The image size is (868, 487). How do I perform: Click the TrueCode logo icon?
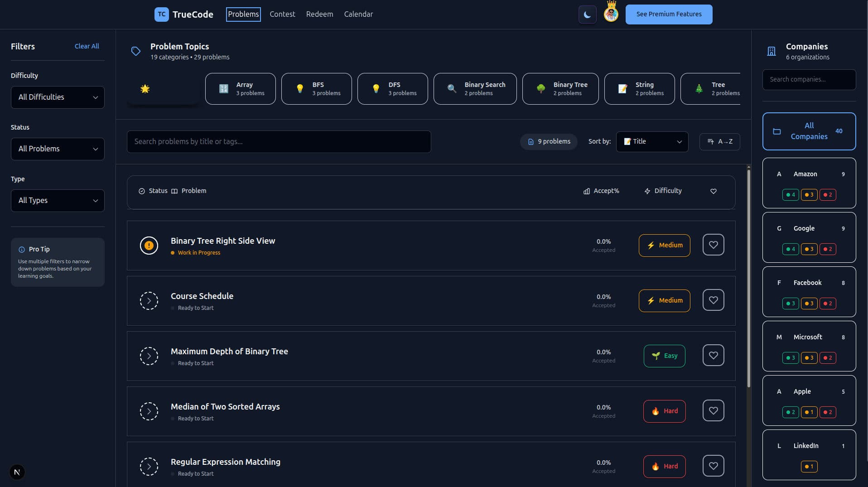click(162, 14)
